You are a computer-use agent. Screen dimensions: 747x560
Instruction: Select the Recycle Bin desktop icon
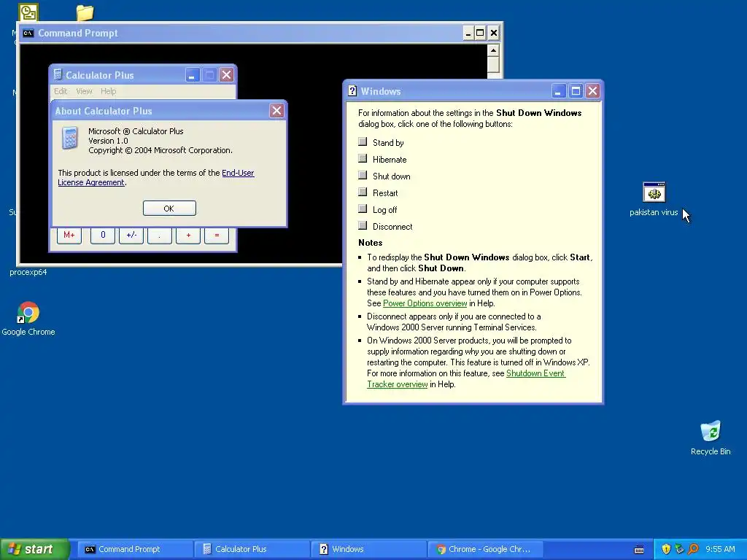[711, 431]
